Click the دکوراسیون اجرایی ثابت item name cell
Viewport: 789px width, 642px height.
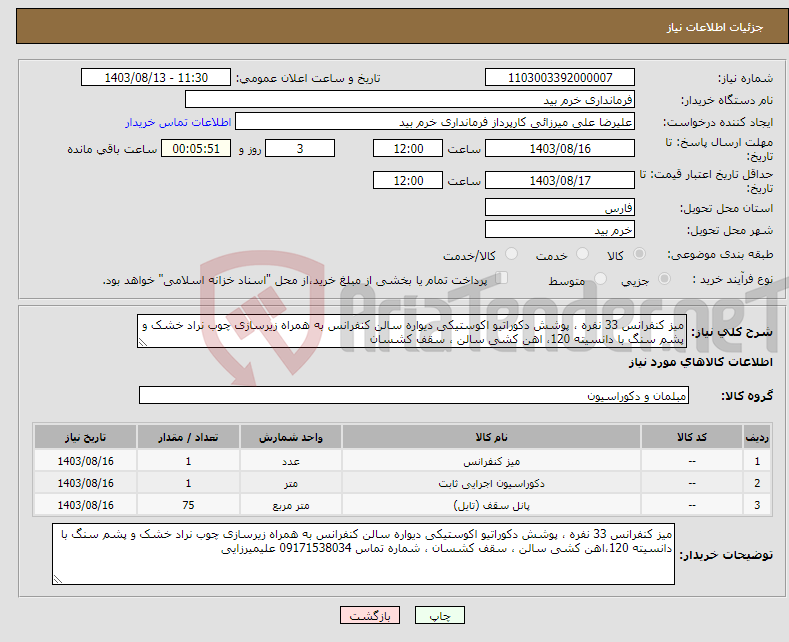pyautogui.click(x=491, y=483)
